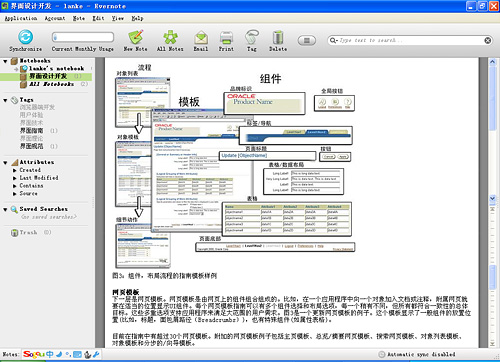Open All Notes view
The height and width of the screenshot is (362, 500).
(170, 37)
